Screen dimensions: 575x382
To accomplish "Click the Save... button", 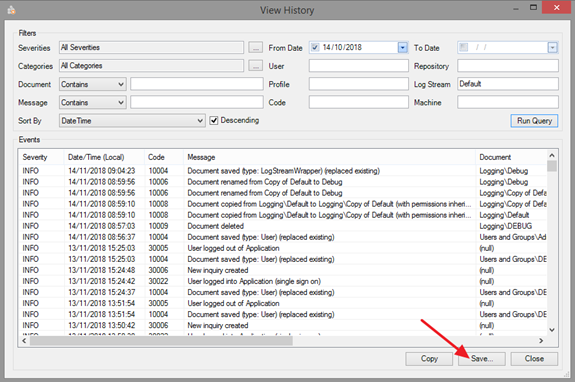I will (x=481, y=359).
